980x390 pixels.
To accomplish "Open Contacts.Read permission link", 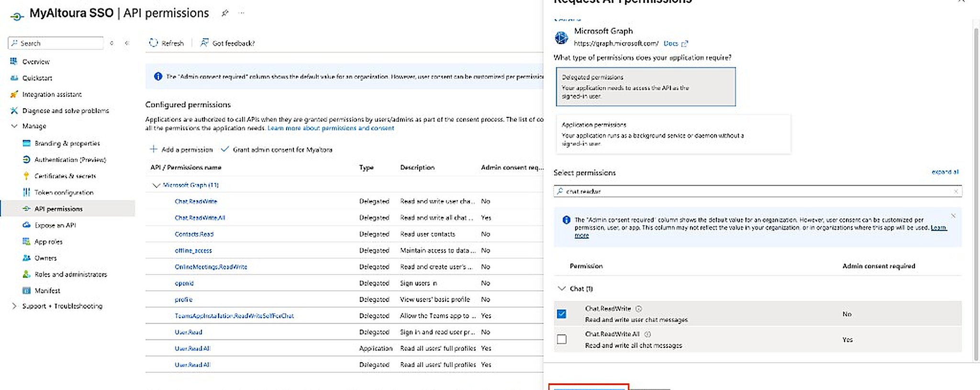I will click(194, 234).
